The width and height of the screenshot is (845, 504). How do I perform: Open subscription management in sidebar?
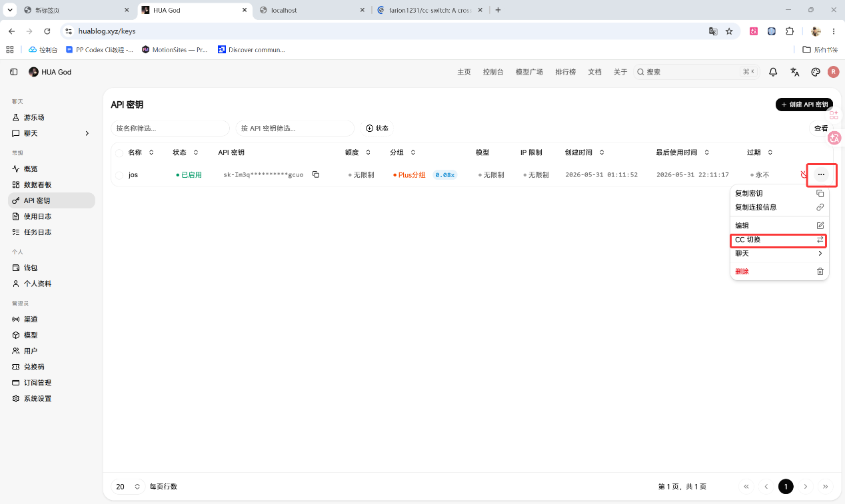[x=51, y=383]
